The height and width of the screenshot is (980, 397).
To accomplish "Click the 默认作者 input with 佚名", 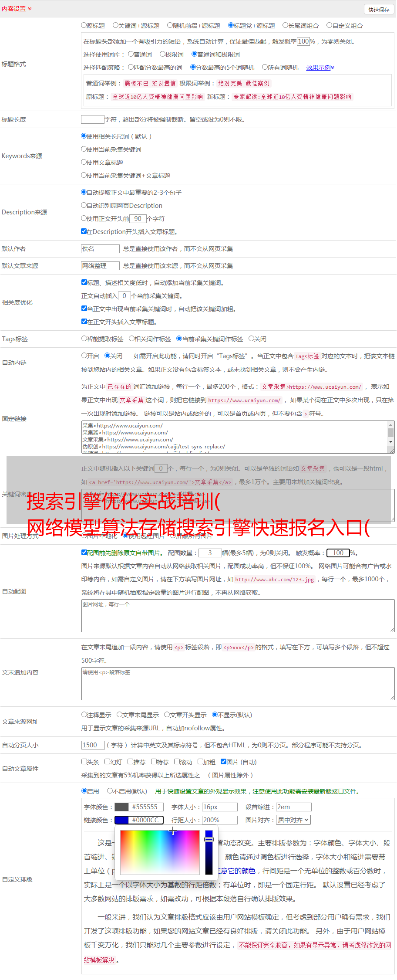I will (x=100, y=249).
